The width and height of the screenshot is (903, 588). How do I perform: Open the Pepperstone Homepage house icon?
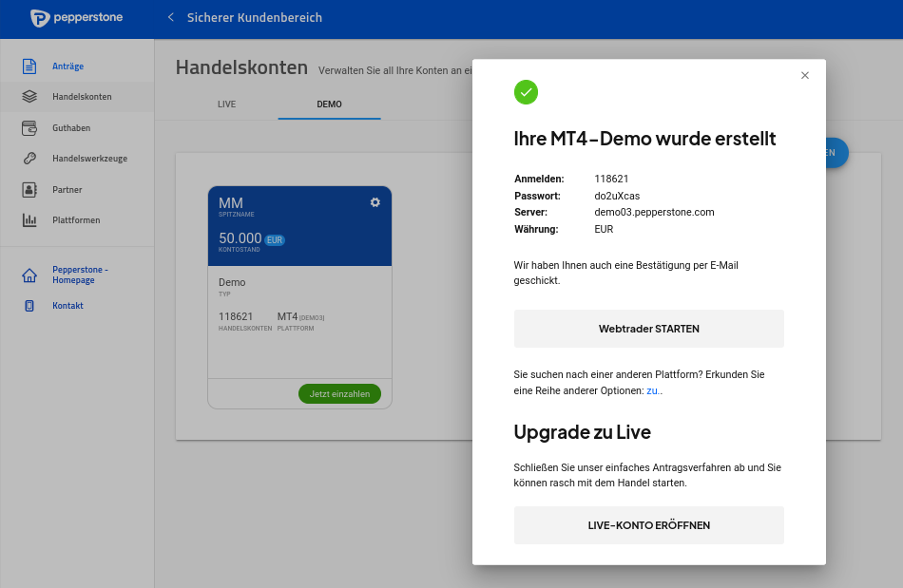click(x=29, y=274)
